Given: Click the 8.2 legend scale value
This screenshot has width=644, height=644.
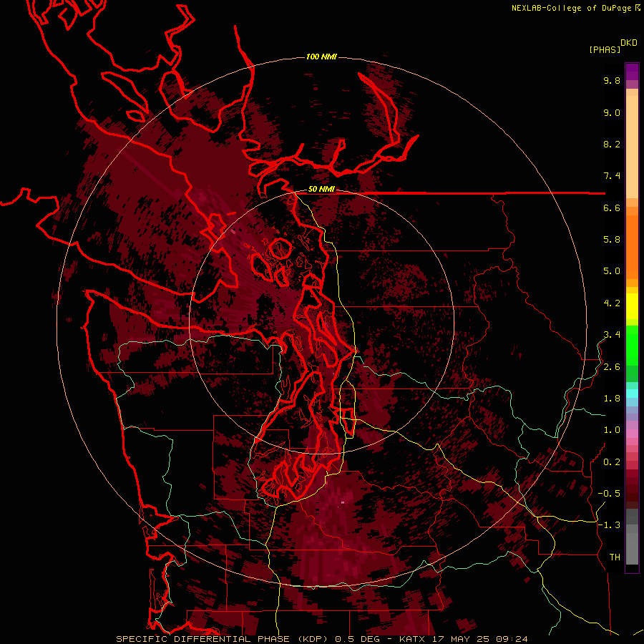Looking at the screenshot, I should (x=612, y=144).
